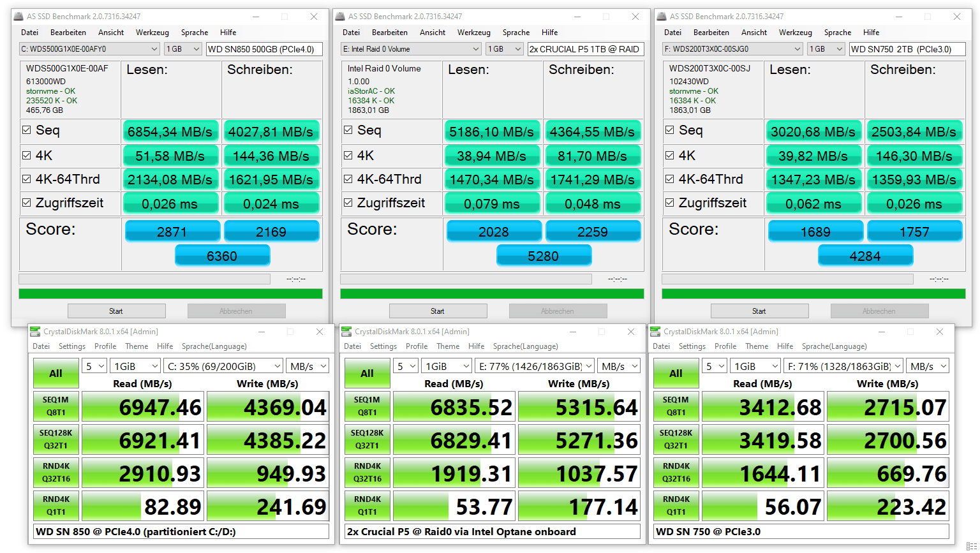Uncheck Seq test in WDS200T3X0C window

669,129
